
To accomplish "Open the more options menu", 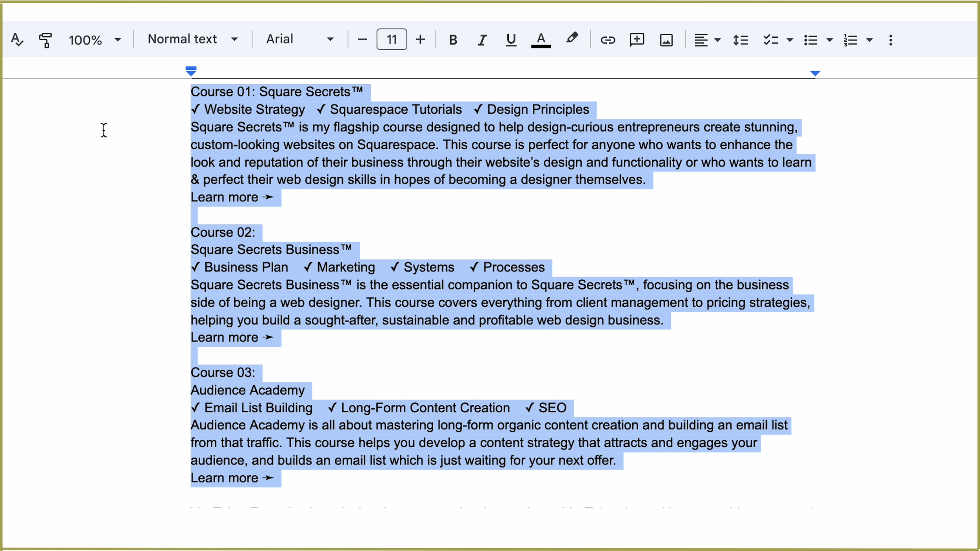I will 890,39.
